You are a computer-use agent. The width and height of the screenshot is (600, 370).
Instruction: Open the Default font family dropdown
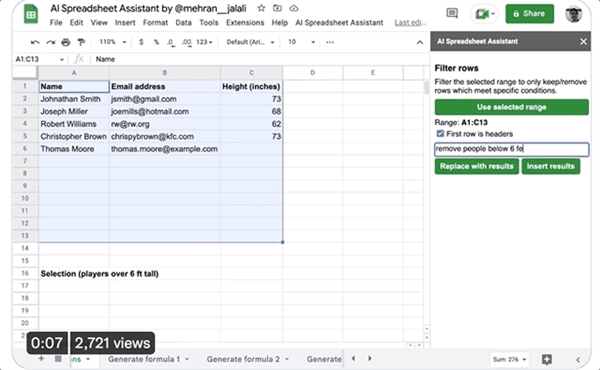(250, 42)
